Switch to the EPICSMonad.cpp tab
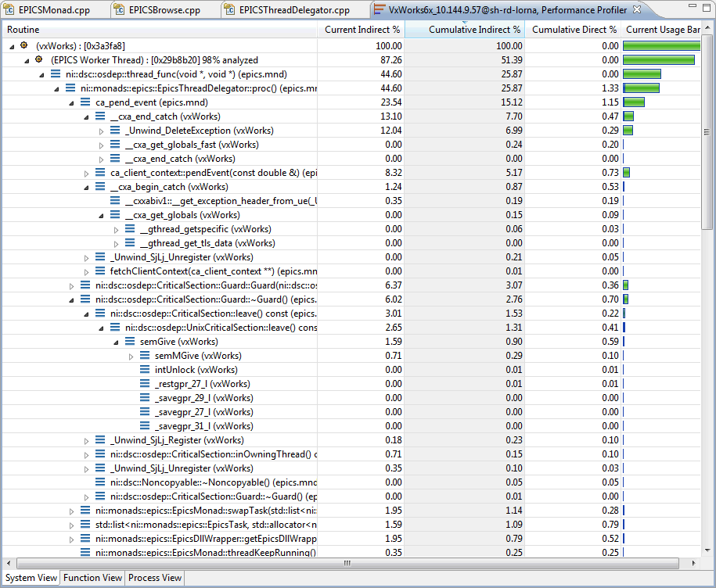The height and width of the screenshot is (588, 716). (x=49, y=9)
